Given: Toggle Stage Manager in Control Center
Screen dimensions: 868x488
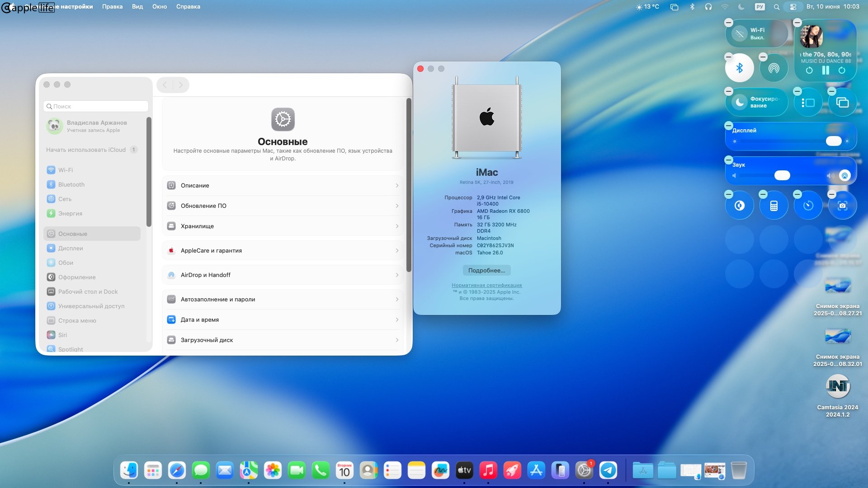Looking at the screenshot, I should click(808, 103).
